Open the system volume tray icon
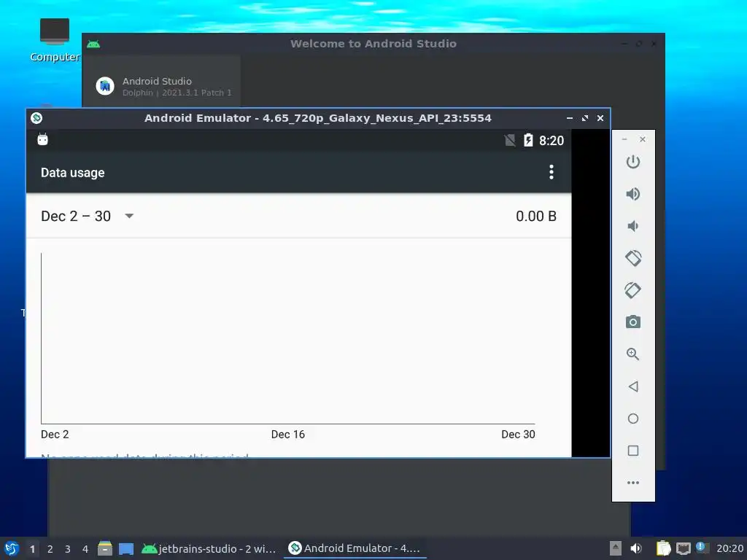Viewport: 747px width, 560px height. (636, 548)
